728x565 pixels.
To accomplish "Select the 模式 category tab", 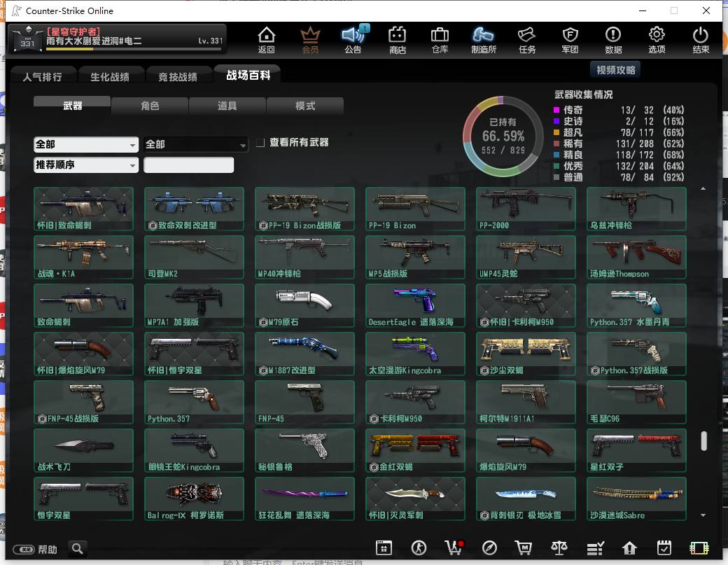I will pyautogui.click(x=305, y=106).
